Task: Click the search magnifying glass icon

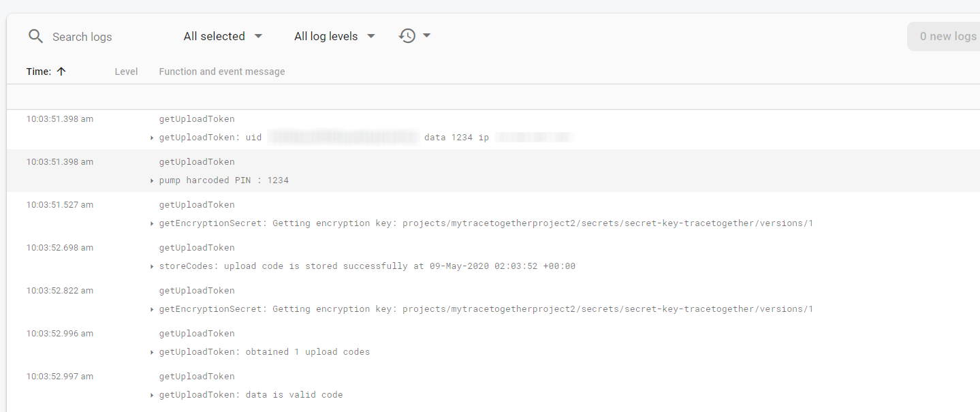Action: point(35,36)
